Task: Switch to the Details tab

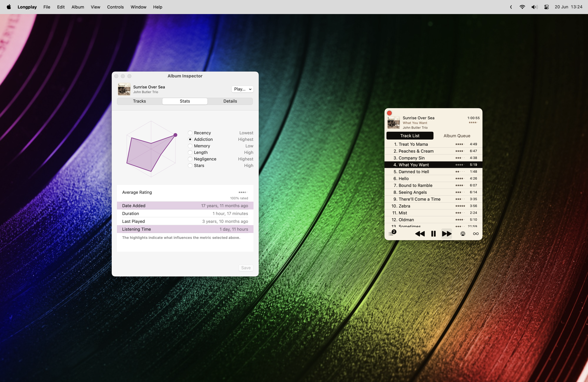Action: point(230,101)
